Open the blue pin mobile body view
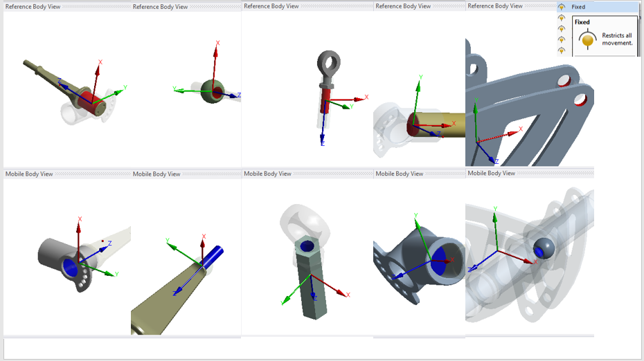Screen dimensions: 644x361 pos(186,257)
